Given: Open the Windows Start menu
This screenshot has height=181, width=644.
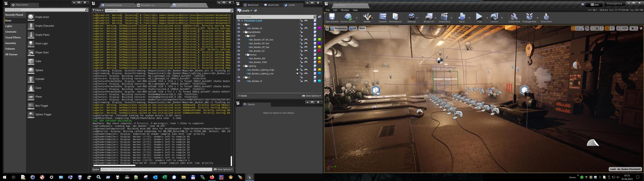Looking at the screenshot, I should (x=5, y=177).
